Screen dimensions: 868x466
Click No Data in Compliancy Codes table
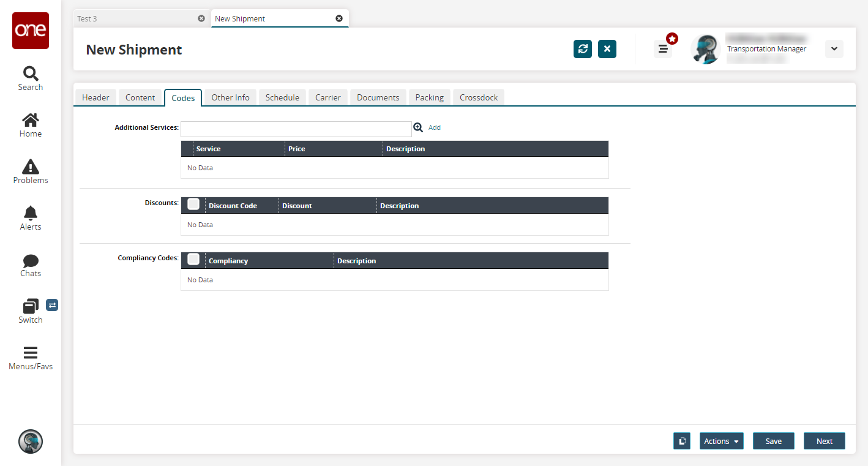pos(200,280)
